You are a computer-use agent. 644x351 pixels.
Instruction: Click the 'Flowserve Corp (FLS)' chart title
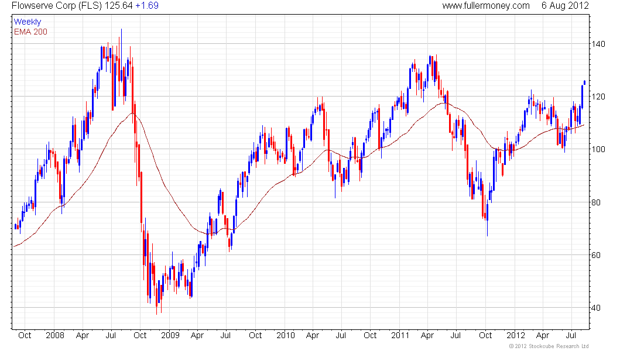pyautogui.click(x=57, y=6)
